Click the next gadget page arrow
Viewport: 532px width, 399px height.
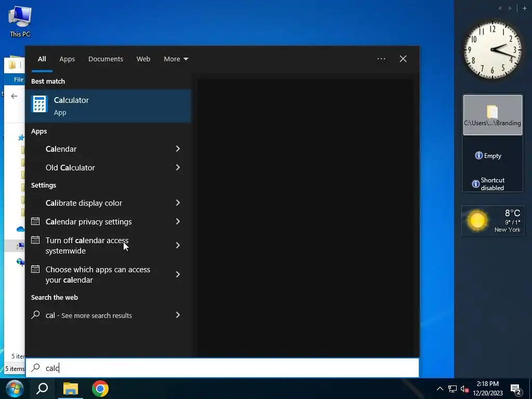coord(510,8)
